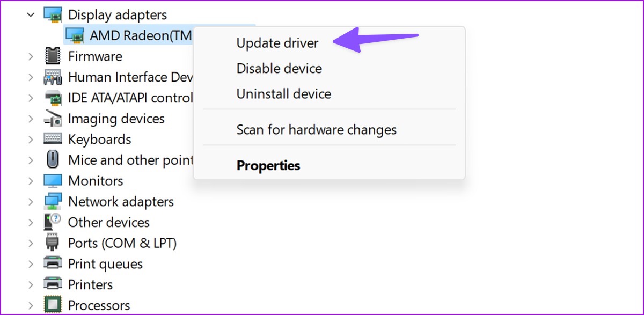Click the Keyboards category icon
The width and height of the screenshot is (644, 315).
point(53,139)
